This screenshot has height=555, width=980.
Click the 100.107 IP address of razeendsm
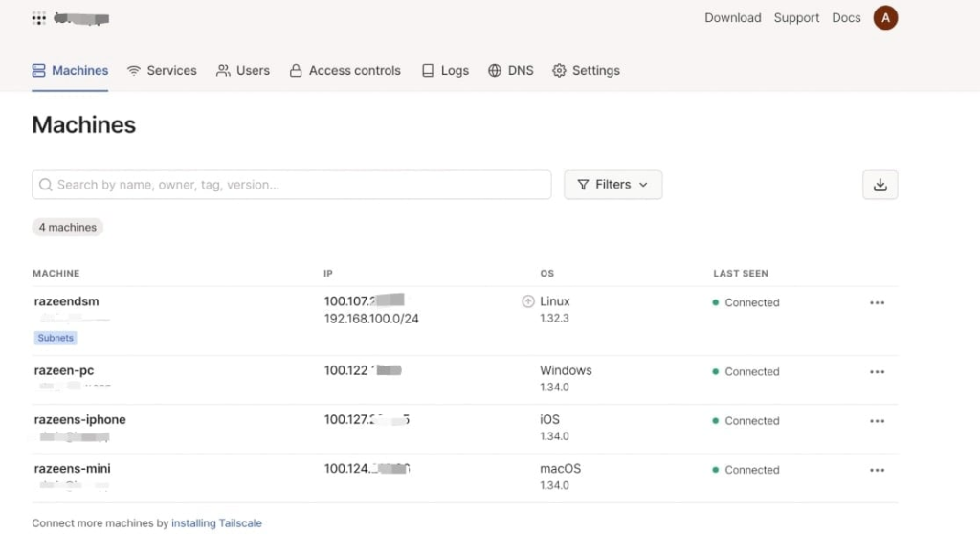(364, 301)
